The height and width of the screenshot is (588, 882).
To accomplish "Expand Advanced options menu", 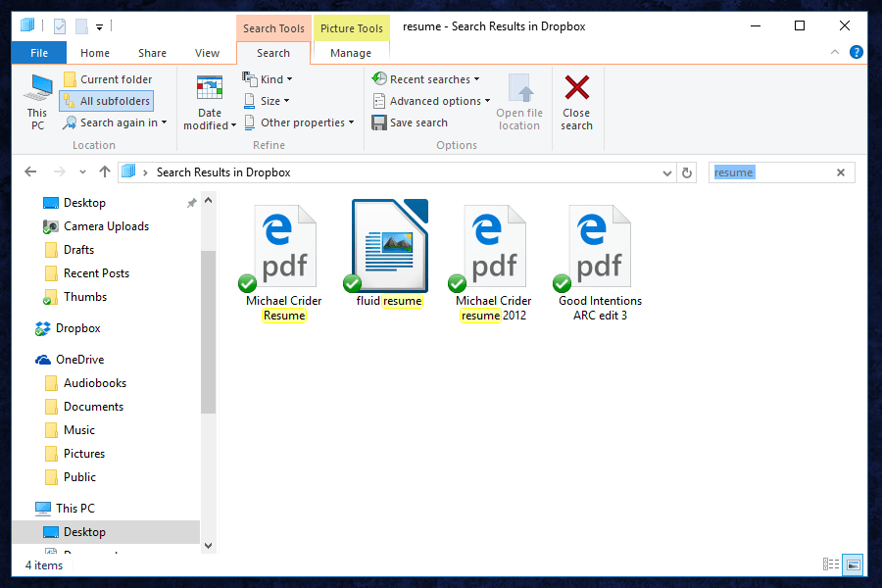I will (x=431, y=101).
